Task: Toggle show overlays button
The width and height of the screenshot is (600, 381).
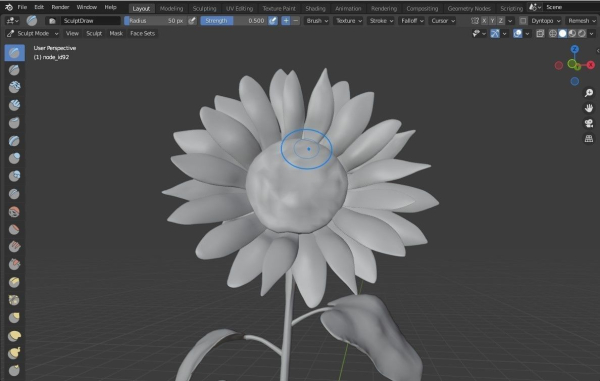Action: tap(518, 34)
